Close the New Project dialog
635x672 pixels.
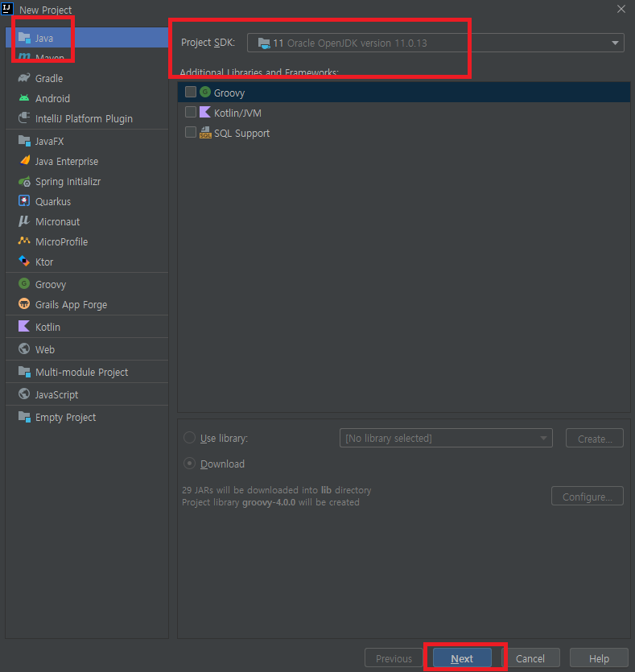click(621, 9)
